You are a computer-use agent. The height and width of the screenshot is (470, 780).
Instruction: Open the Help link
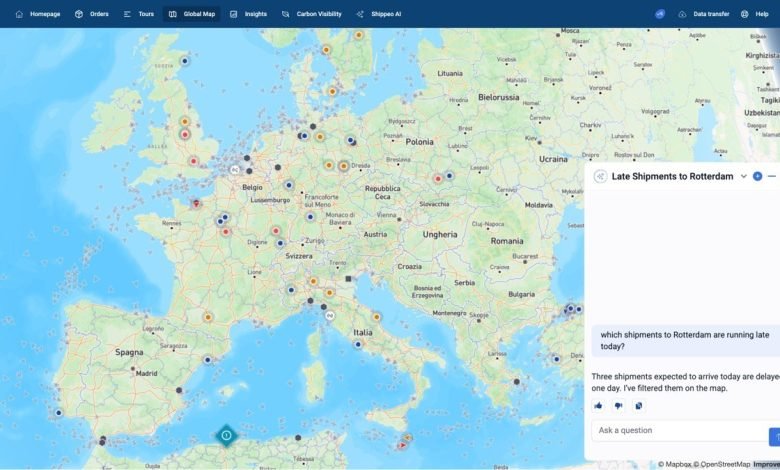(x=755, y=14)
